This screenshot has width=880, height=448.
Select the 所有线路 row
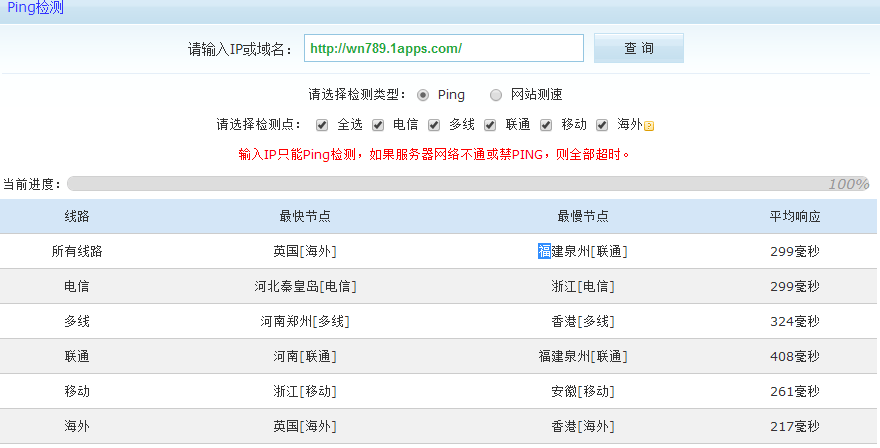click(x=77, y=251)
